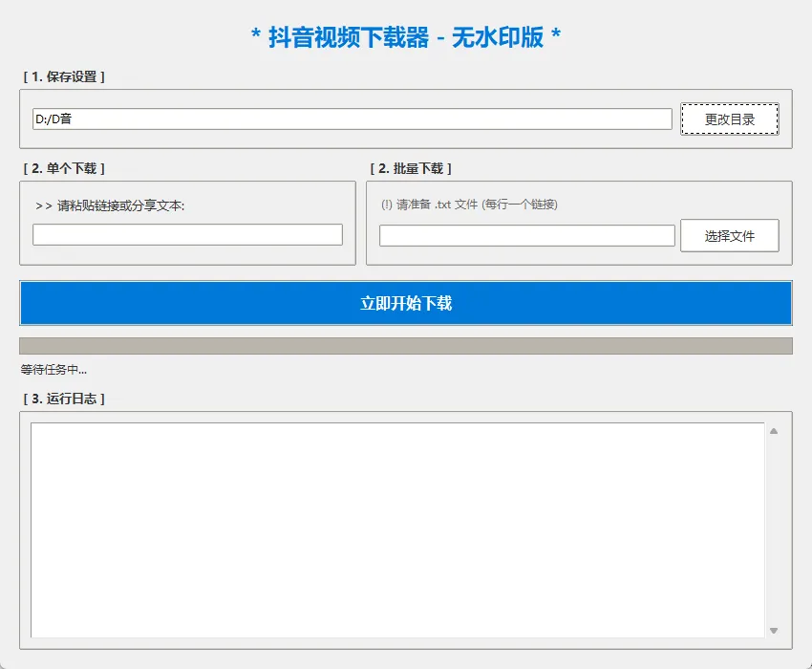Click the [ 3. 运行日志 ] section label
The width and height of the screenshot is (812, 669).
(x=64, y=399)
